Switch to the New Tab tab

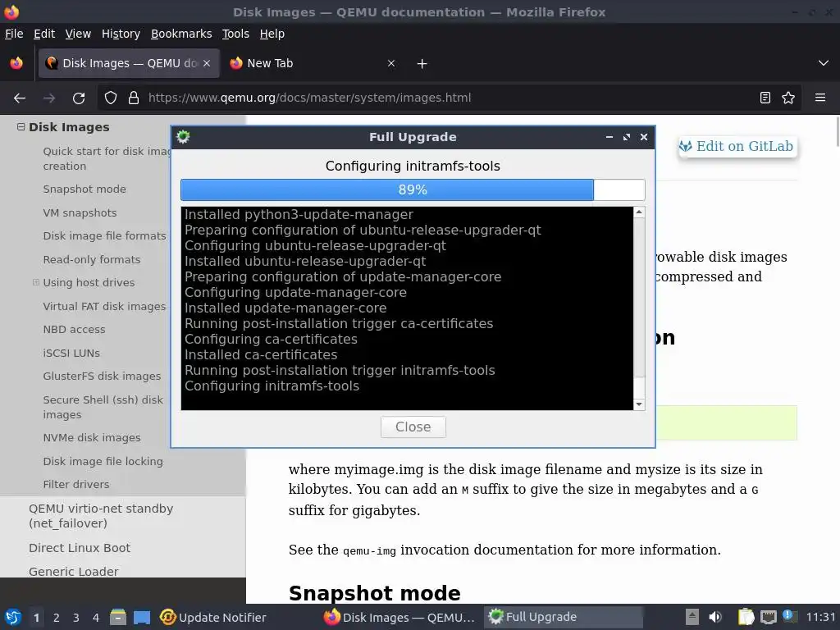click(313, 63)
